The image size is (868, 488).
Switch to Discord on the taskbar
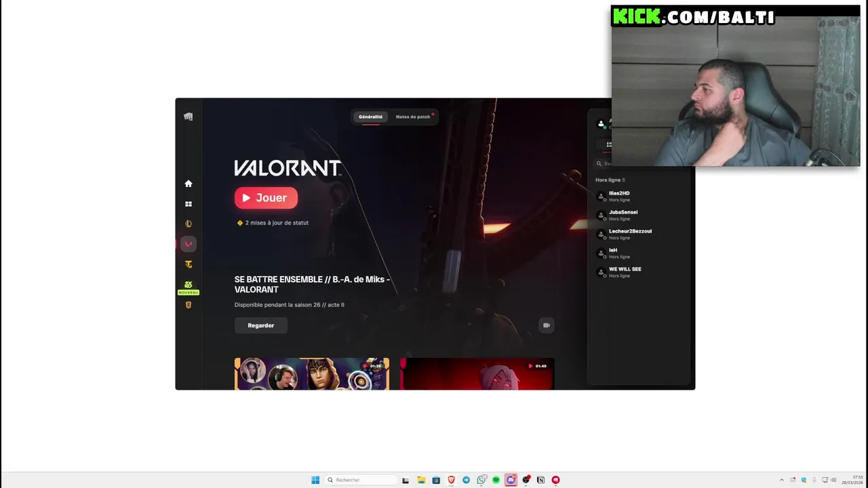click(511, 480)
